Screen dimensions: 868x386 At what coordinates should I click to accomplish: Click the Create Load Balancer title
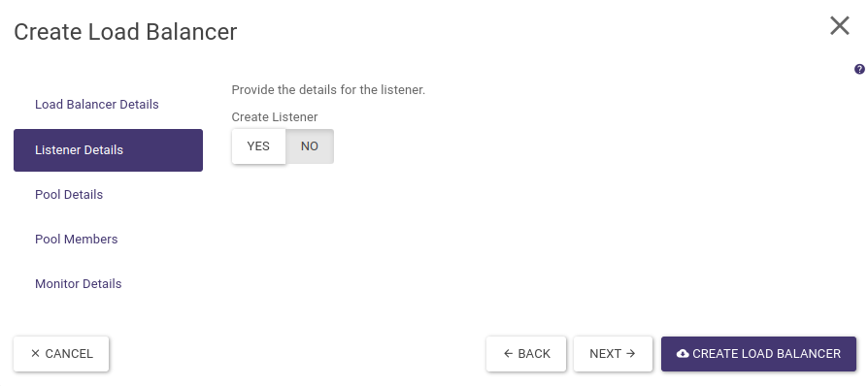(125, 32)
